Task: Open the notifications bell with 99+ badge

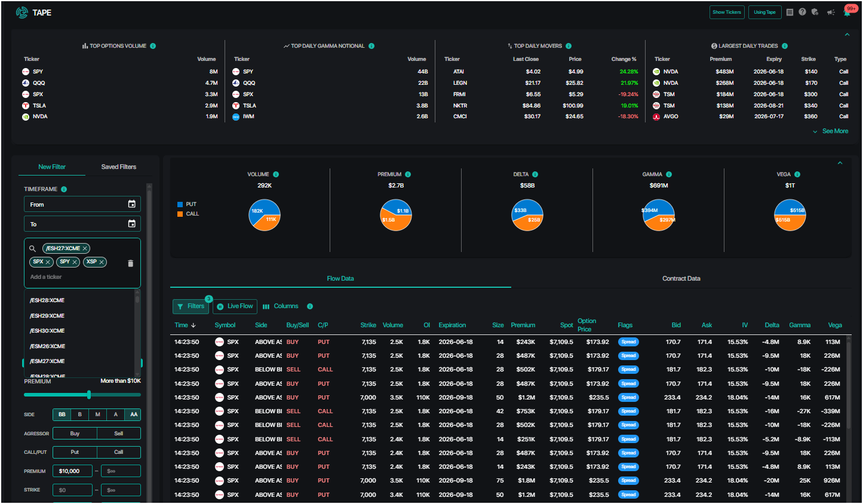Action: click(x=847, y=12)
